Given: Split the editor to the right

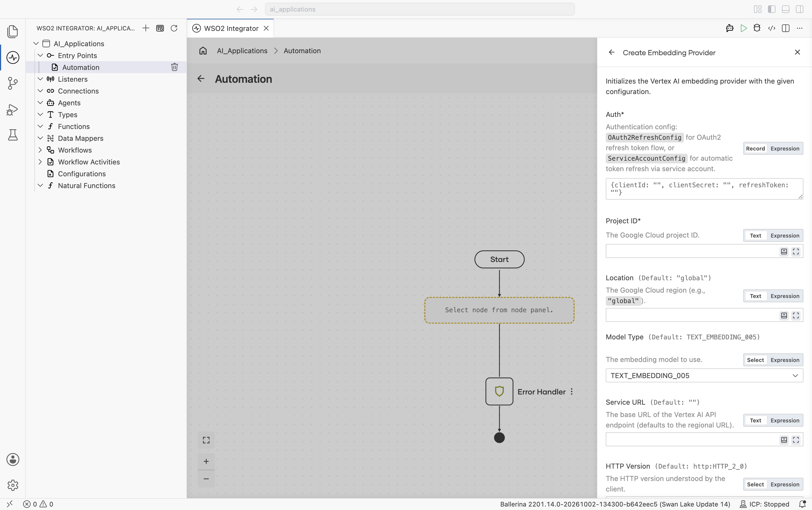Looking at the screenshot, I should tap(786, 28).
